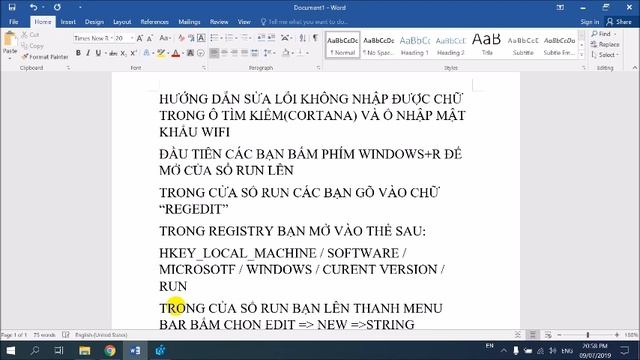Image resolution: width=640 pixels, height=360 pixels.
Task: Undo the last action
Action: coord(33,7)
